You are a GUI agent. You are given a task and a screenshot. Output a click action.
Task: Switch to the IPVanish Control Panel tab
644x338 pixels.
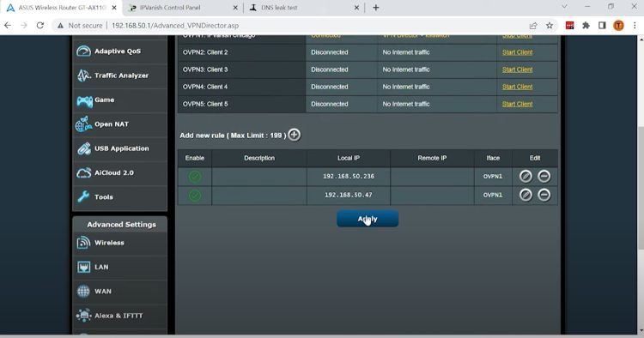point(182,8)
